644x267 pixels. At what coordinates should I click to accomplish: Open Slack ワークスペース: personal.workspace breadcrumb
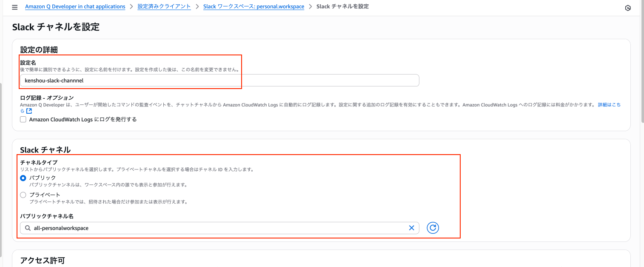click(254, 6)
